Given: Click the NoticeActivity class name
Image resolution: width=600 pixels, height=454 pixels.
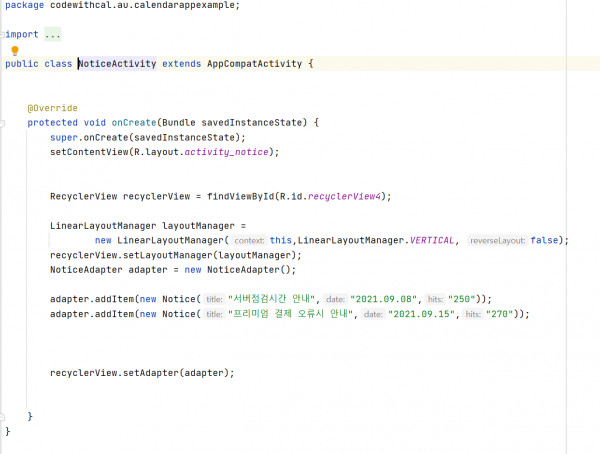Looking at the screenshot, I should click(x=117, y=64).
